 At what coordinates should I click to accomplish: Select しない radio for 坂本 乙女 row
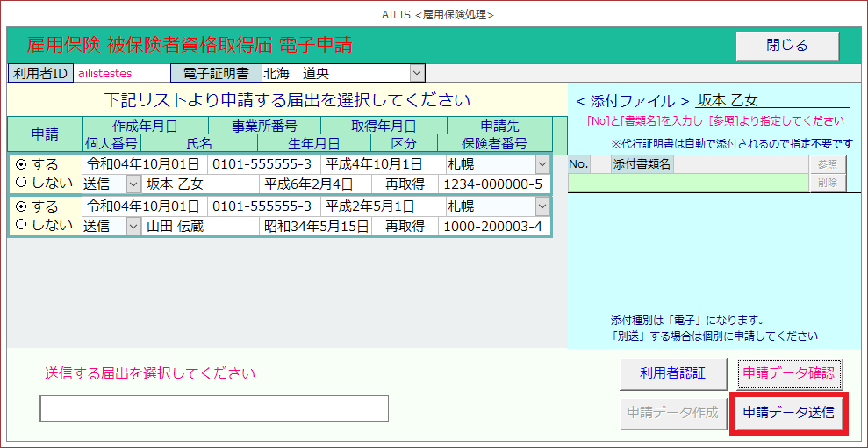click(x=21, y=183)
